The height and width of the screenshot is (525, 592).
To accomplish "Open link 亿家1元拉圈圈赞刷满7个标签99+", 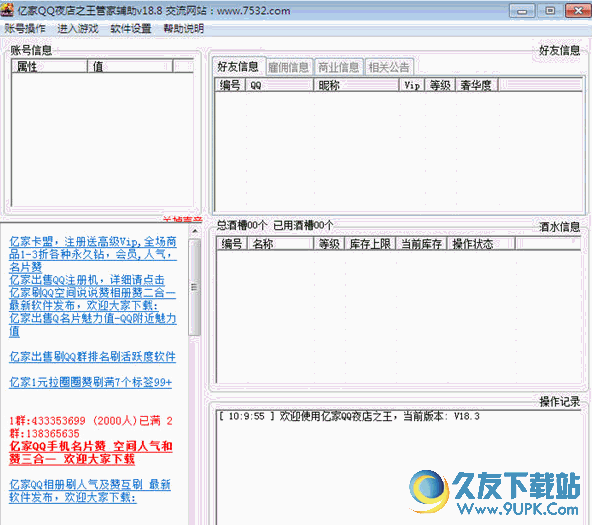I will tap(91, 382).
